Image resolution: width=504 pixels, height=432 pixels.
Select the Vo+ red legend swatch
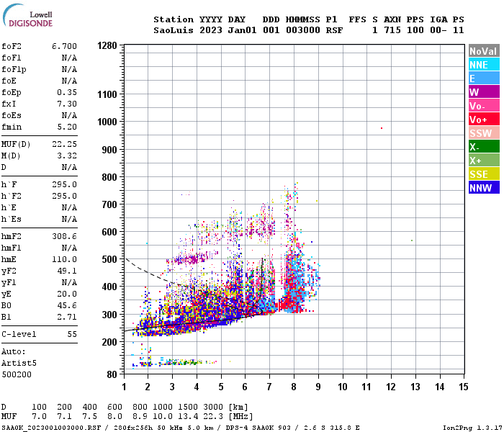(x=484, y=120)
